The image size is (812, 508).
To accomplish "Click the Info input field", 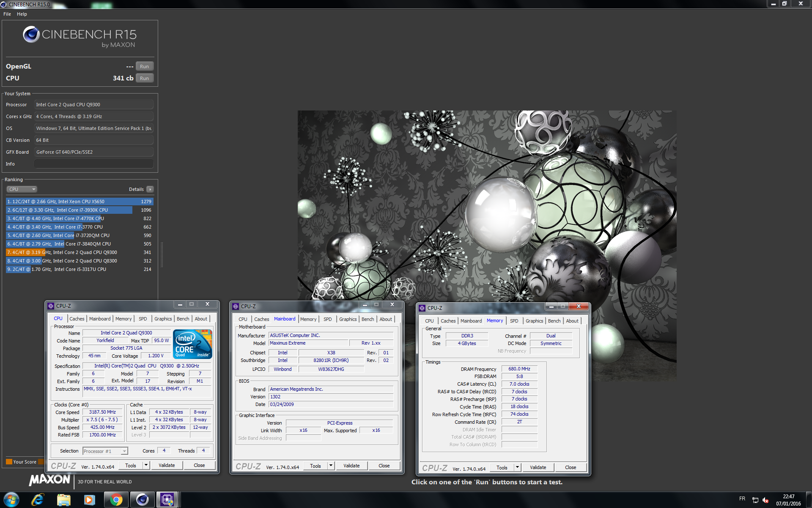I will coord(94,164).
